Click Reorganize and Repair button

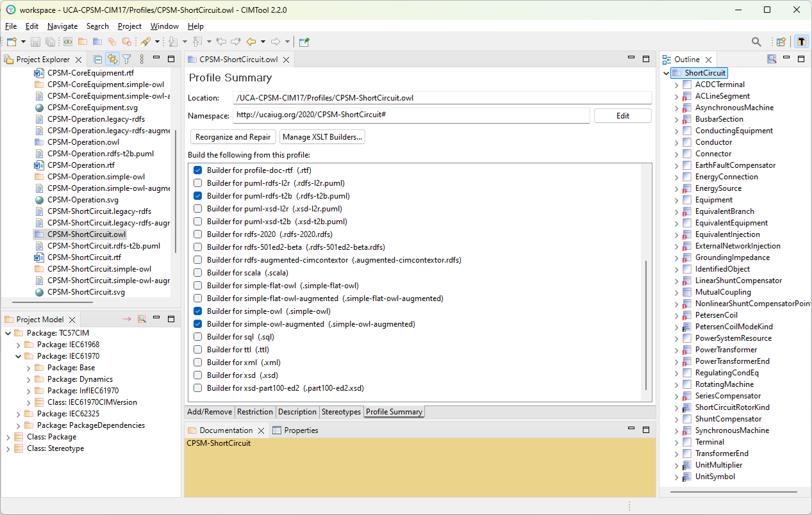coord(234,137)
